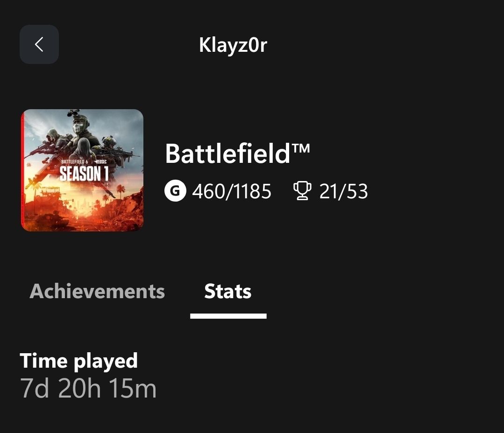Open the Battlefield Season 1 cover art
Screen dimensions: 504x433
[82, 170]
